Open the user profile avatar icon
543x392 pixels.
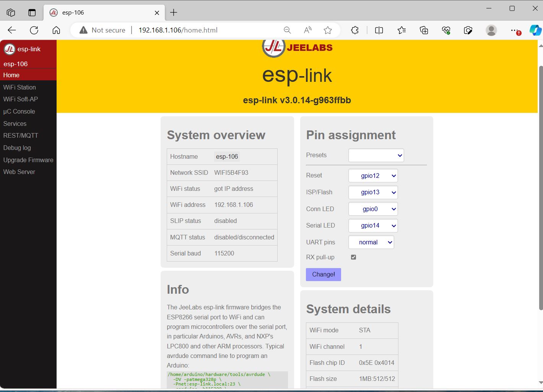click(491, 30)
